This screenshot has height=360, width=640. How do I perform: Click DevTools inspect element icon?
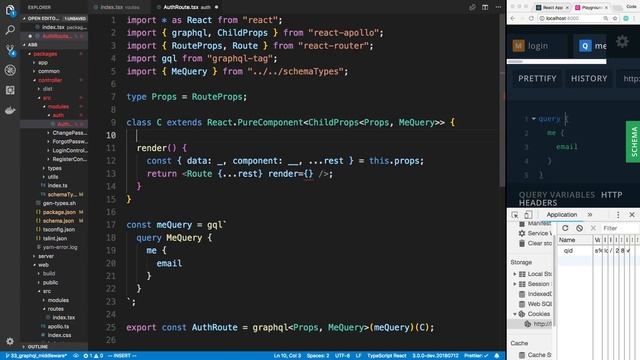coord(515,215)
